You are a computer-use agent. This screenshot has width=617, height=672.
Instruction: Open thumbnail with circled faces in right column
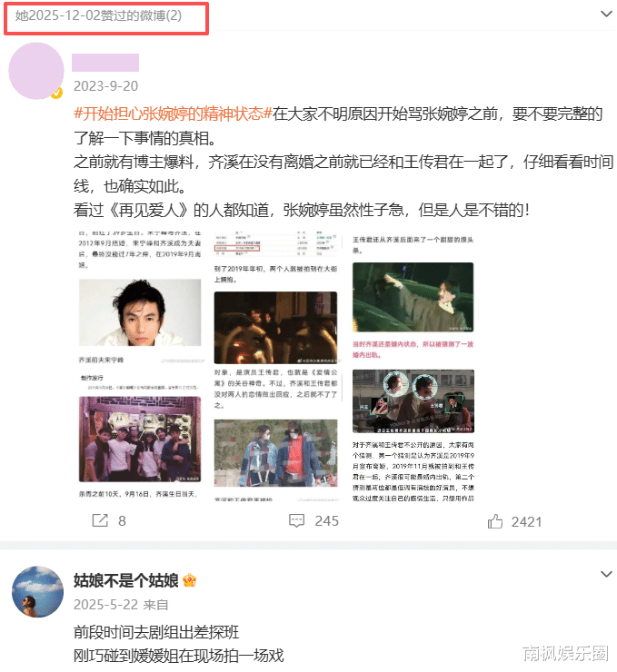pyautogui.click(x=413, y=401)
